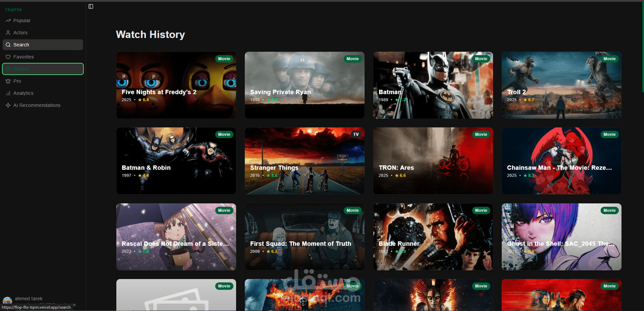The width and height of the screenshot is (644, 311).
Task: Click the TV badge on Stranger Things
Action: [356, 134]
